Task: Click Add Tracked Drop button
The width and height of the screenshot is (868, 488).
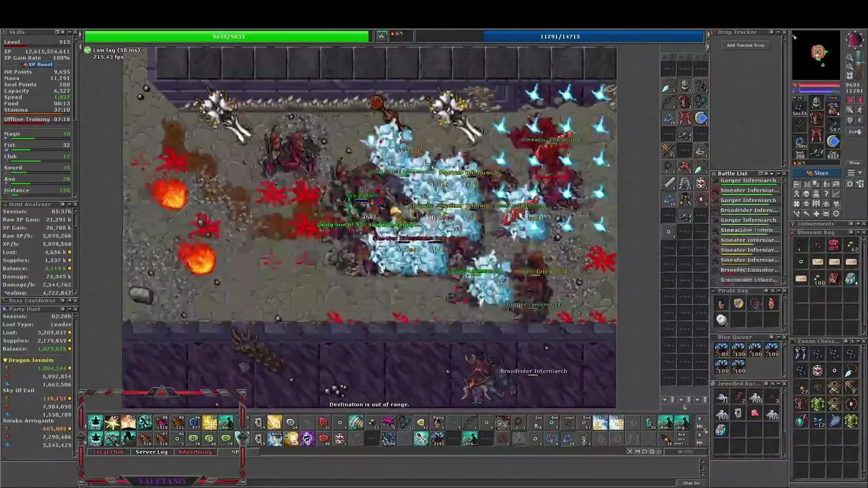Action: pos(746,45)
